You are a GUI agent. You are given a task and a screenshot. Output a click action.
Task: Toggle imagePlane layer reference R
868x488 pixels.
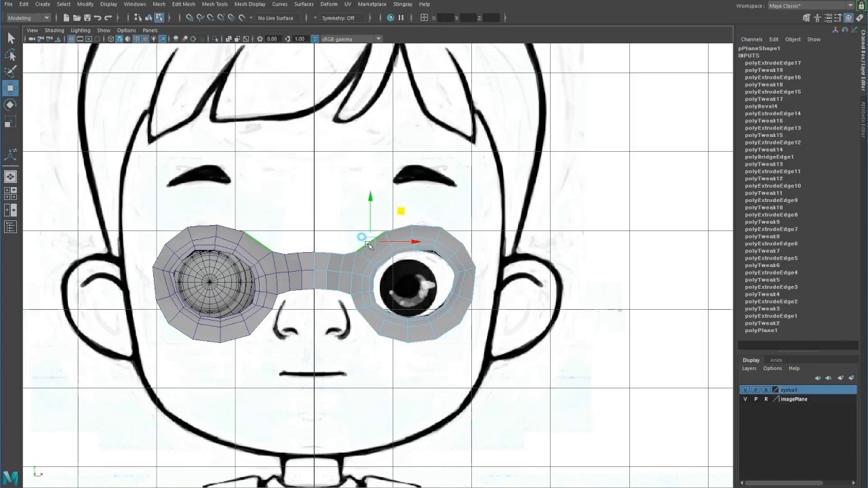pos(766,399)
